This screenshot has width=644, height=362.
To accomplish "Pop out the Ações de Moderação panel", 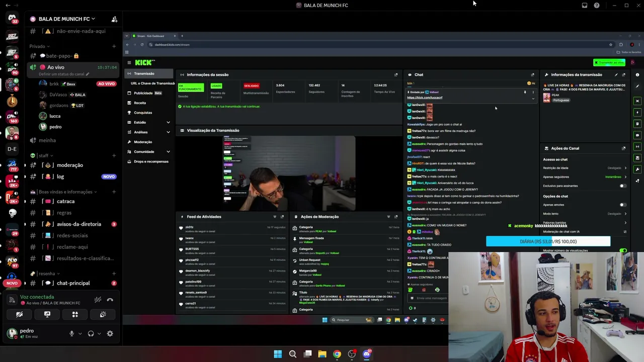I will point(396,217).
